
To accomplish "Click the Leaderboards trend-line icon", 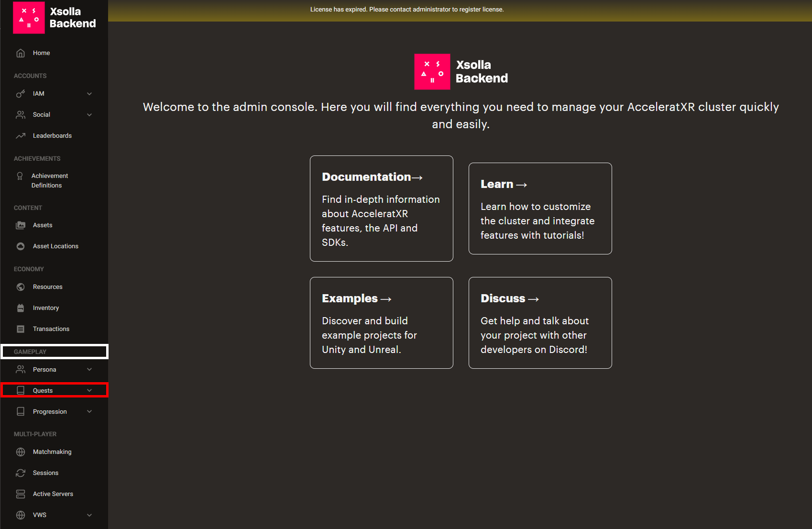I will click(21, 136).
